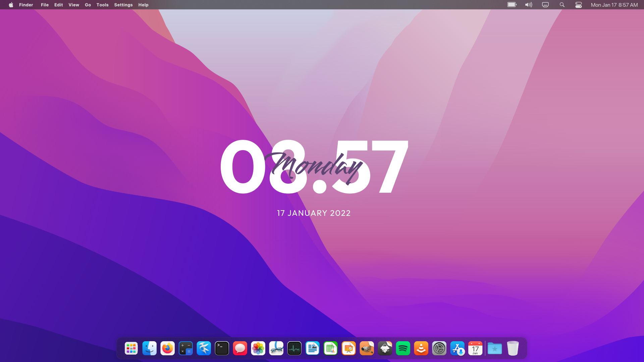
Task: Open the Calendar showing 17 Jan
Action: click(x=475, y=349)
